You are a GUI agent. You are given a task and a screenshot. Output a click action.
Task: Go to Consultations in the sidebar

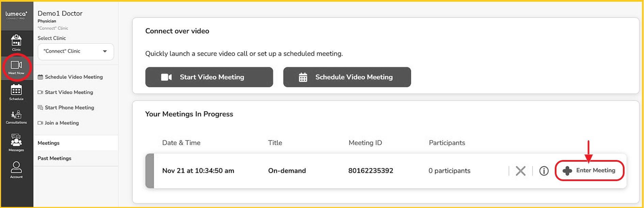pyautogui.click(x=16, y=117)
